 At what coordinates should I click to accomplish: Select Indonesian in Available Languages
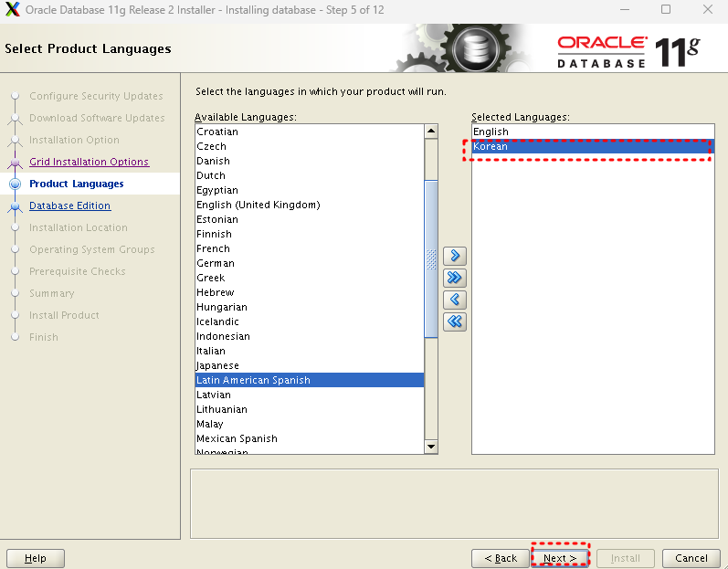tap(310, 336)
